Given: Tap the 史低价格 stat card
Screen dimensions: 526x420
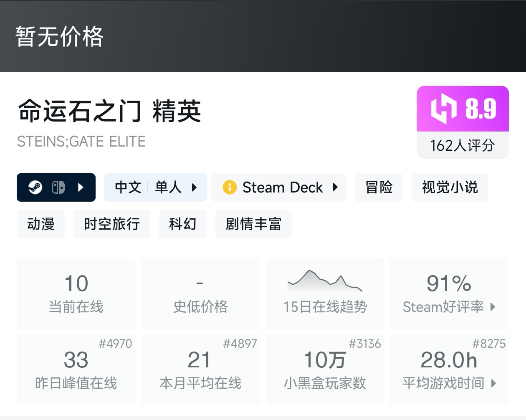Looking at the screenshot, I should click(x=200, y=293).
